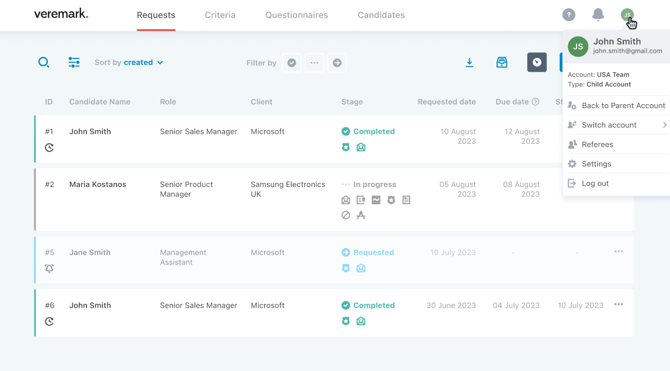Open John Smith in row #1
This screenshot has width=670, height=371.
coord(90,131)
